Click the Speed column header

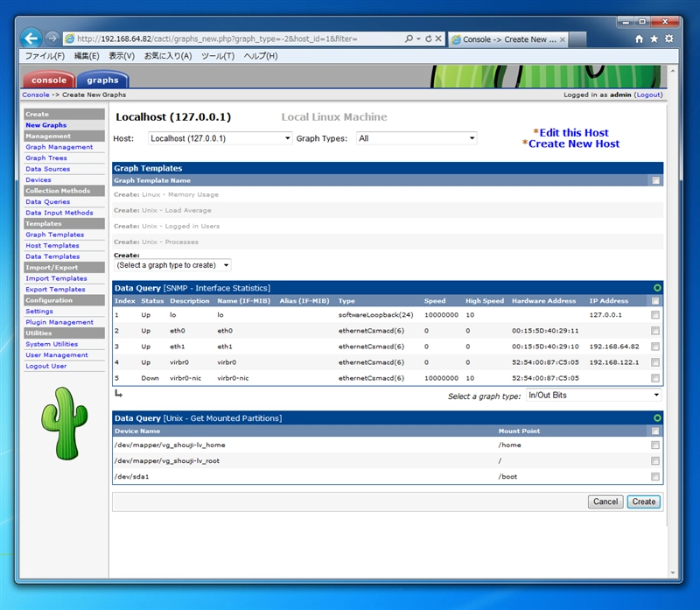click(435, 301)
